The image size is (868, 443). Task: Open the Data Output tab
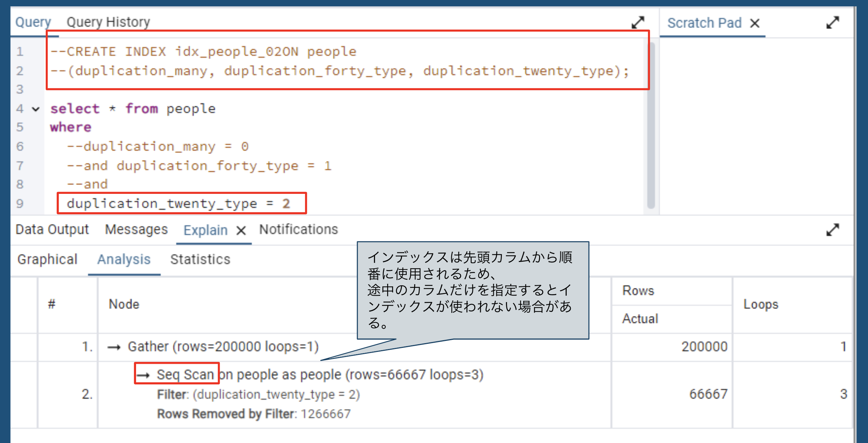pyautogui.click(x=52, y=229)
